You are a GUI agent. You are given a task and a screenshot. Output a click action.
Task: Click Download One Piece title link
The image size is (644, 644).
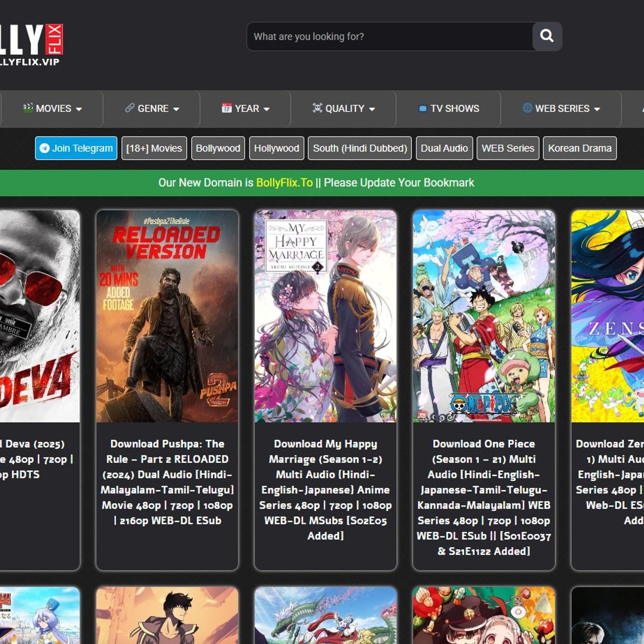coord(484,497)
